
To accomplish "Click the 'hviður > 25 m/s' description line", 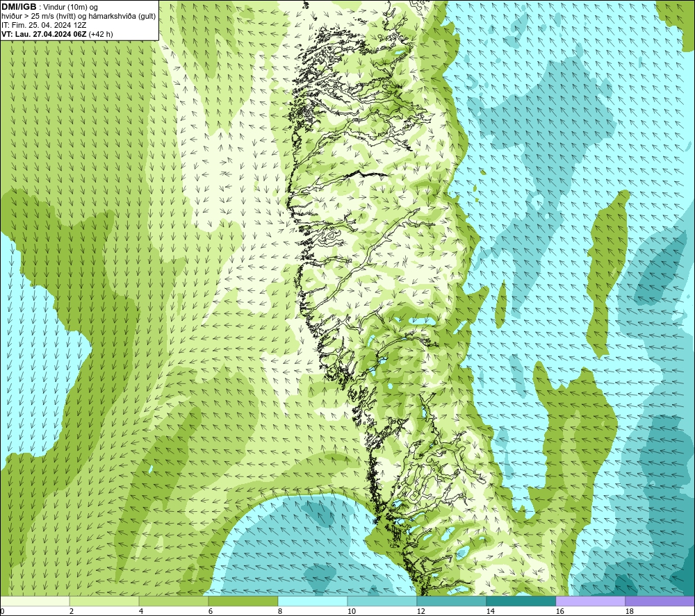I will pos(79,17).
